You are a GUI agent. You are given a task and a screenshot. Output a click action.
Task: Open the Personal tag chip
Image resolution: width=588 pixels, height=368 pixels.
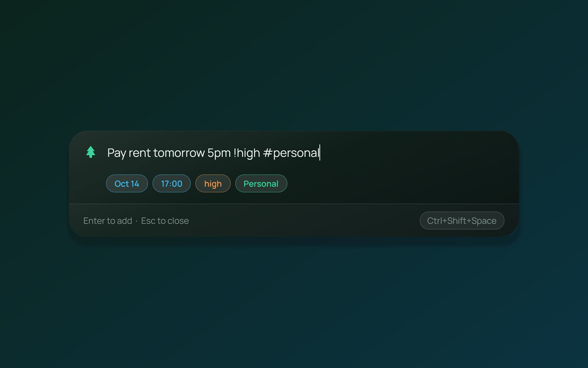click(261, 184)
